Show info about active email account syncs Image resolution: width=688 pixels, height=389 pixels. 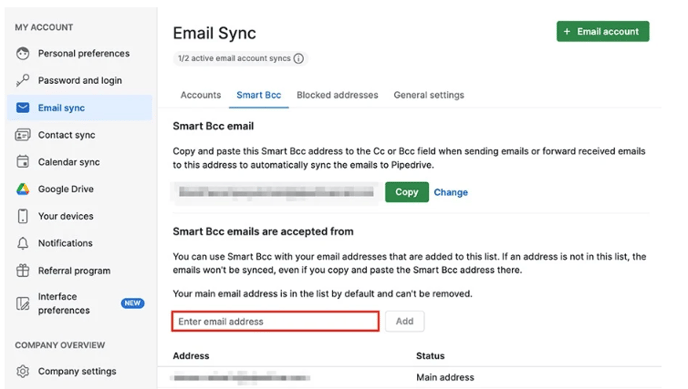298,58
